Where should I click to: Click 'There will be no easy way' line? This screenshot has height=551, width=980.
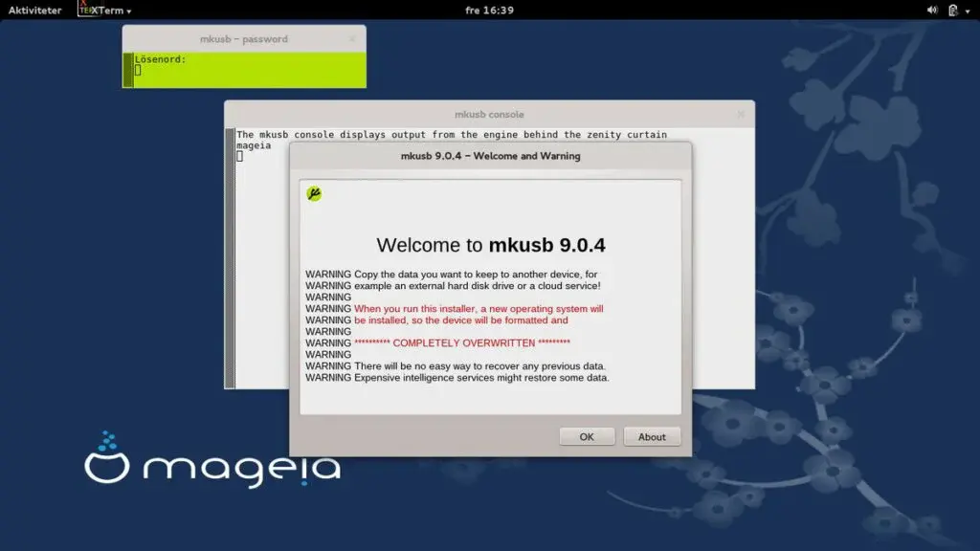[480, 366]
